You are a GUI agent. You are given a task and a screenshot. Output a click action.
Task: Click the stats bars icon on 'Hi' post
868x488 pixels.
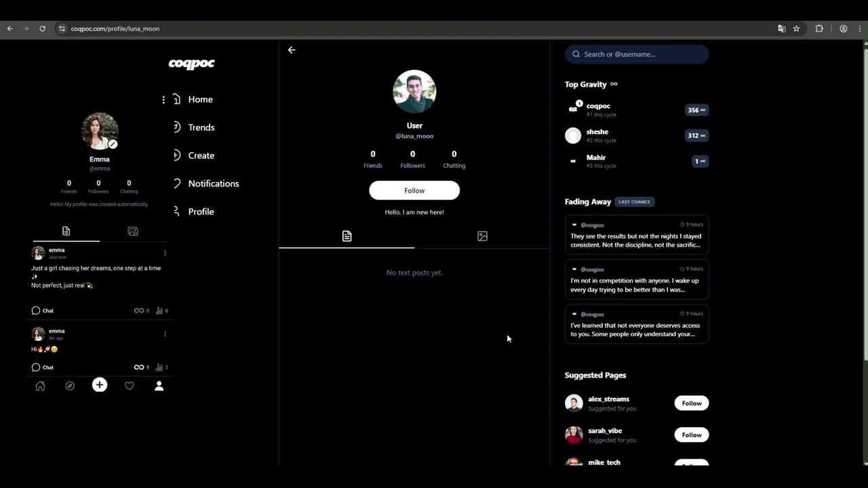coord(159,367)
